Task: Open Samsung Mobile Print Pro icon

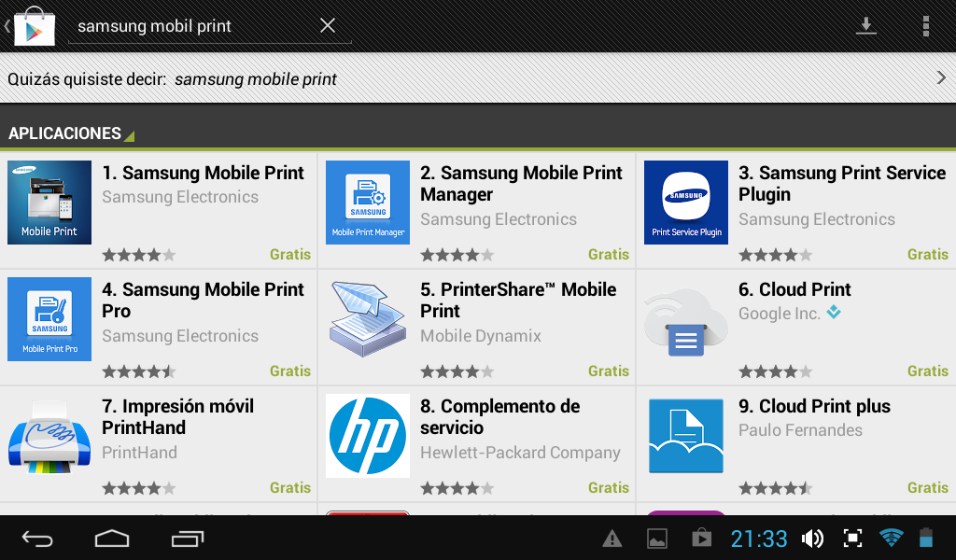Action: (49, 318)
